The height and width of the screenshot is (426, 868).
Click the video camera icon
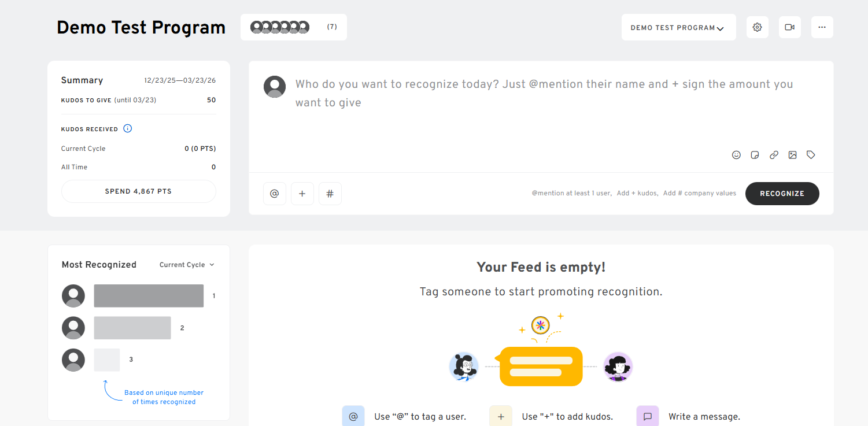point(790,27)
